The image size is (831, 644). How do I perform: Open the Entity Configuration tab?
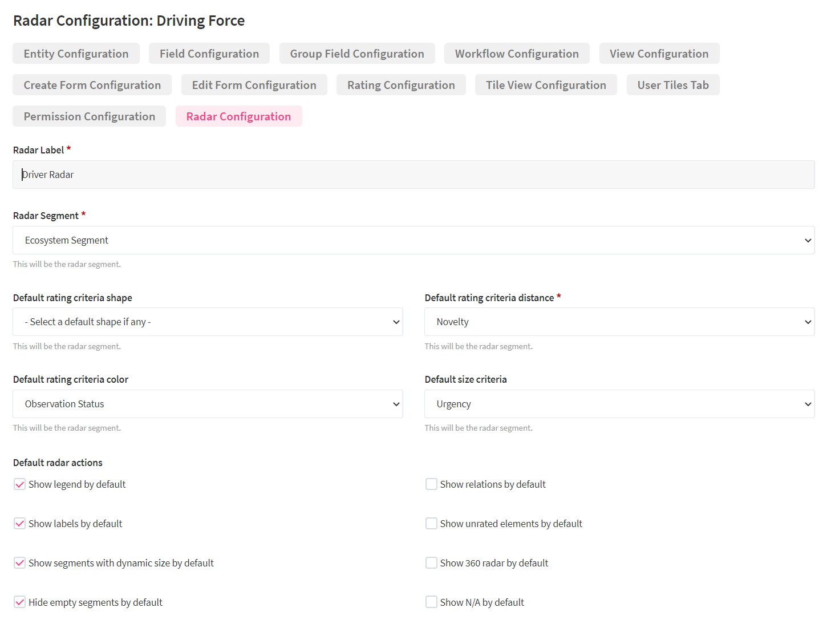[x=76, y=54]
